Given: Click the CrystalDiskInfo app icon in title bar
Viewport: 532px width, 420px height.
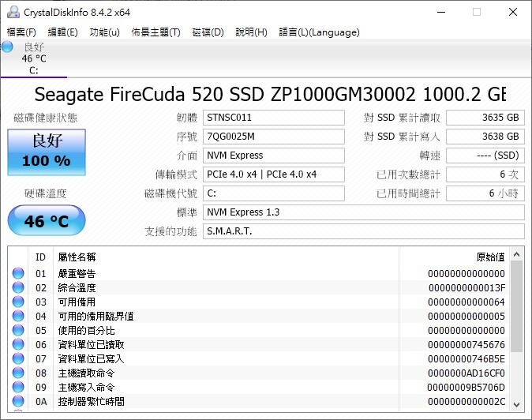Looking at the screenshot, I should click(x=11, y=12).
